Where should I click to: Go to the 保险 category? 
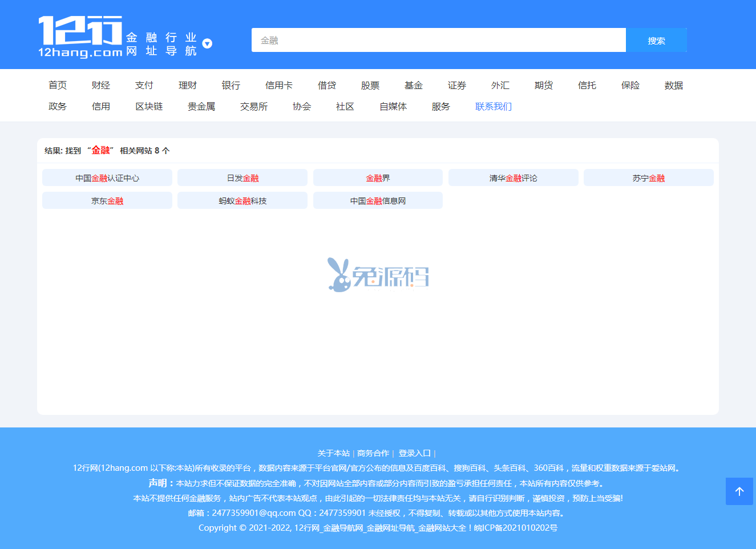630,85
